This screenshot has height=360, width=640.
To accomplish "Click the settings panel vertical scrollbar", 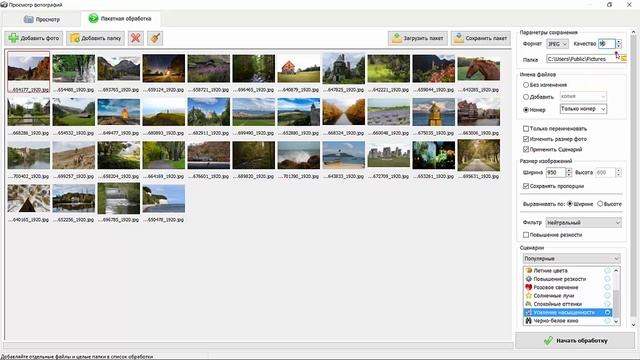I will point(633,176).
